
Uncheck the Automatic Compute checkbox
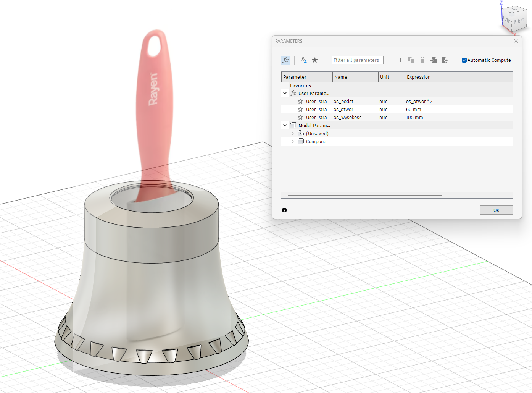coord(464,60)
